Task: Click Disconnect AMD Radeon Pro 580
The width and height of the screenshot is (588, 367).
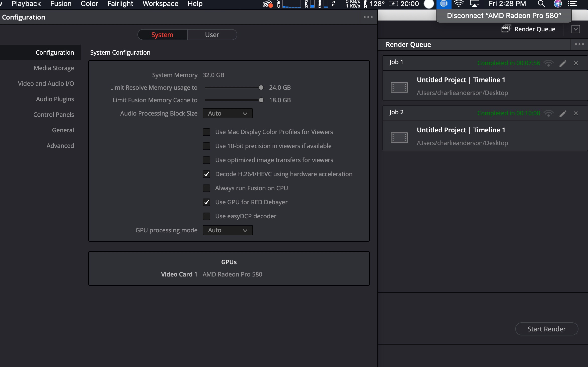Action: (x=504, y=16)
